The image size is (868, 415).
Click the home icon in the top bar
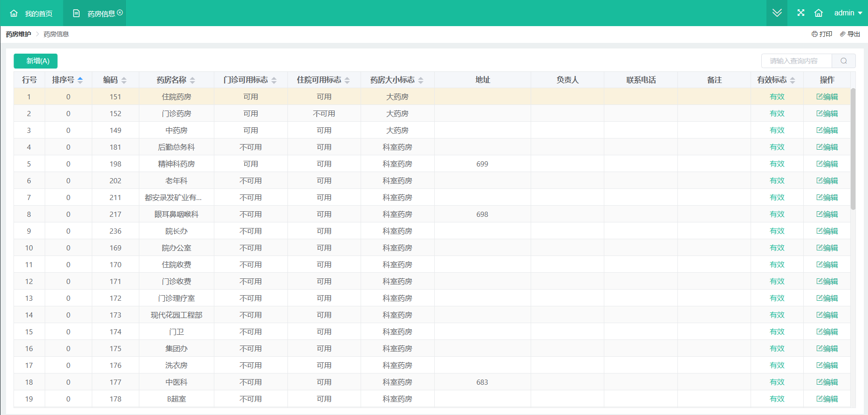[x=819, y=13]
